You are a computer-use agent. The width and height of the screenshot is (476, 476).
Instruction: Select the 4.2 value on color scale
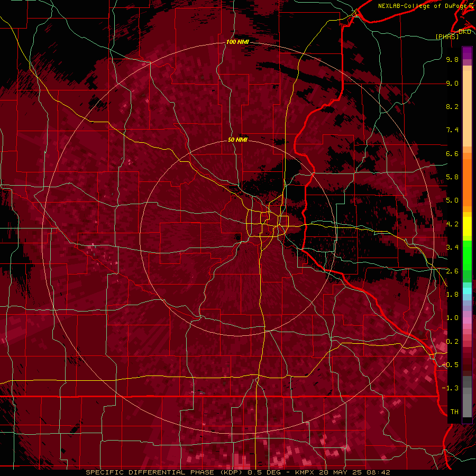point(452,224)
